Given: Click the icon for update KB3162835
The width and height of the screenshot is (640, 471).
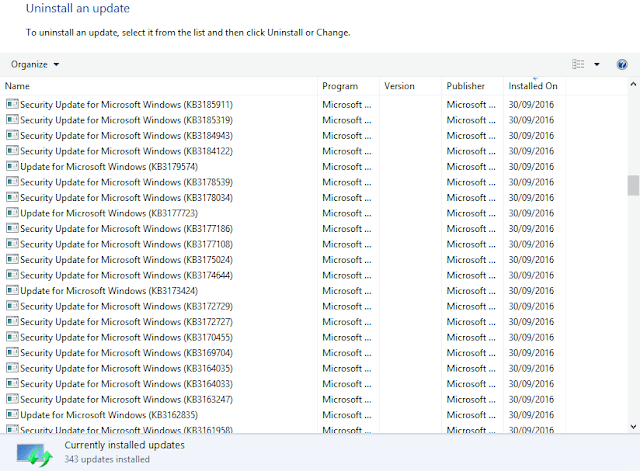Looking at the screenshot, I should [12, 414].
